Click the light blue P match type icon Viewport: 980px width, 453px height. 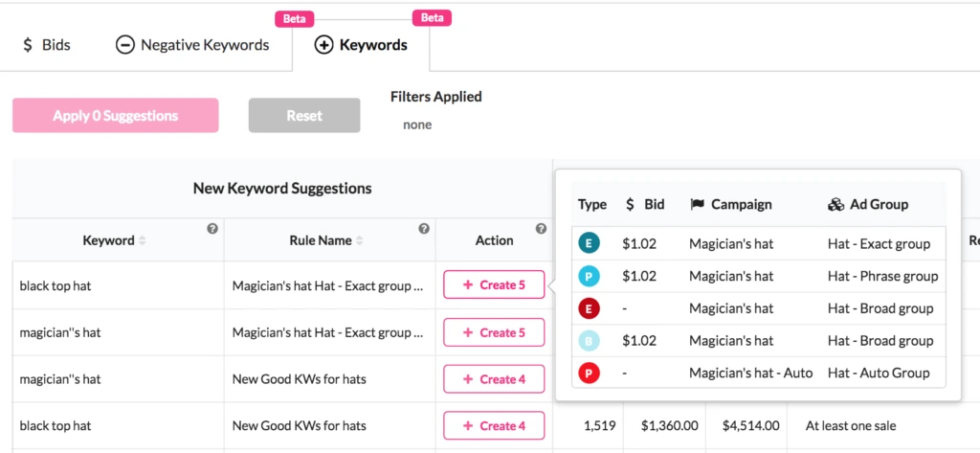point(589,276)
